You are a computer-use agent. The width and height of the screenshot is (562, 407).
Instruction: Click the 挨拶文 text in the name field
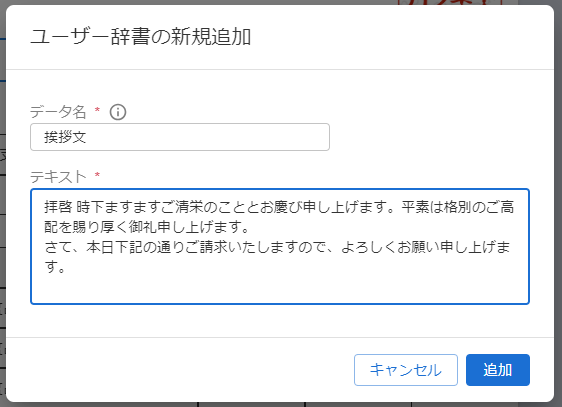pos(65,137)
